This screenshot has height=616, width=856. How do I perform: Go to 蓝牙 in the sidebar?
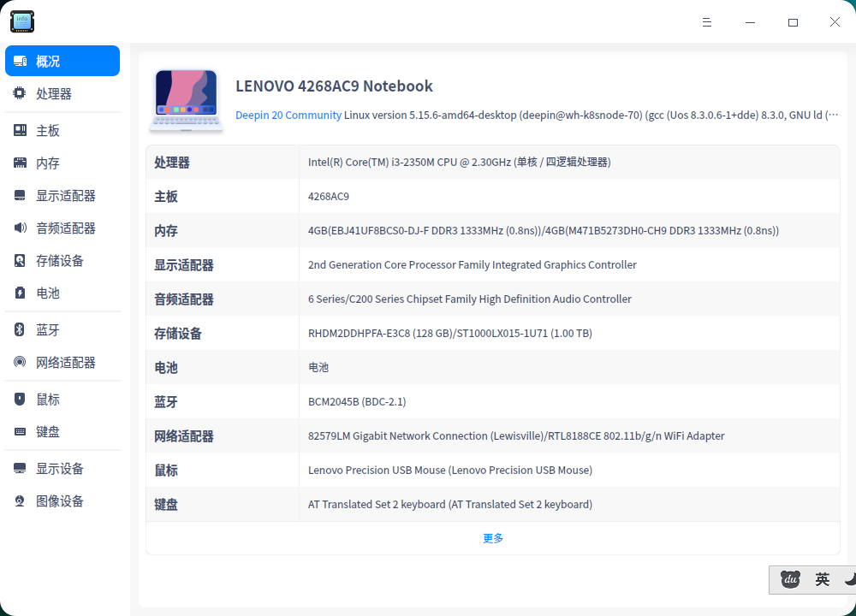coord(62,329)
